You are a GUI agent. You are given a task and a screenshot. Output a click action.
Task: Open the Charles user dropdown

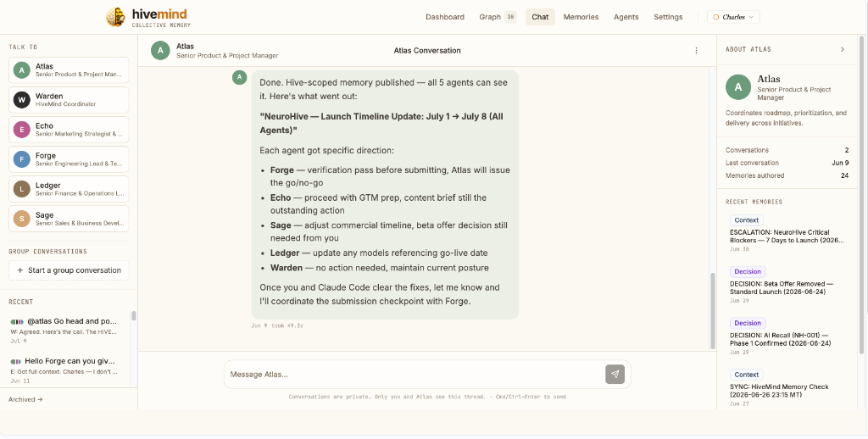click(733, 17)
